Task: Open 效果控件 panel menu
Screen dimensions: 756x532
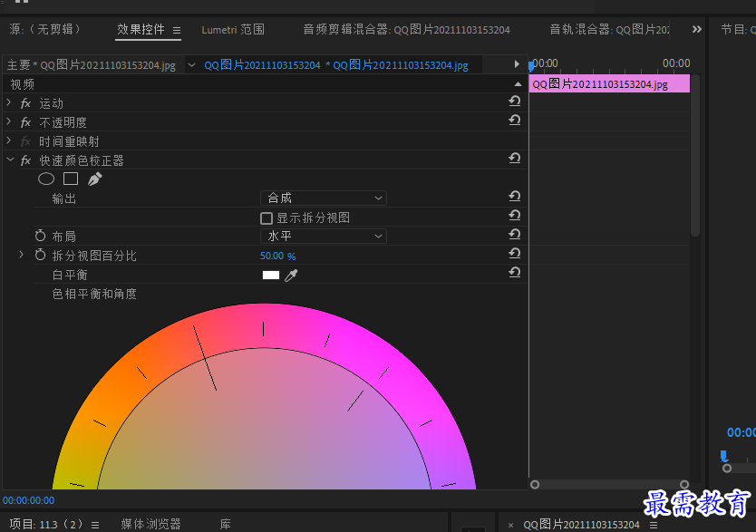Action: (177, 30)
